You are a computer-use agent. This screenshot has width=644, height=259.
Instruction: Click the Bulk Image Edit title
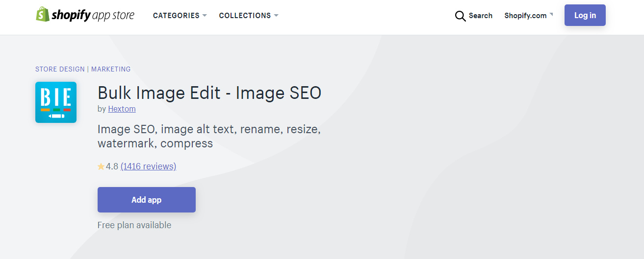pos(209,93)
